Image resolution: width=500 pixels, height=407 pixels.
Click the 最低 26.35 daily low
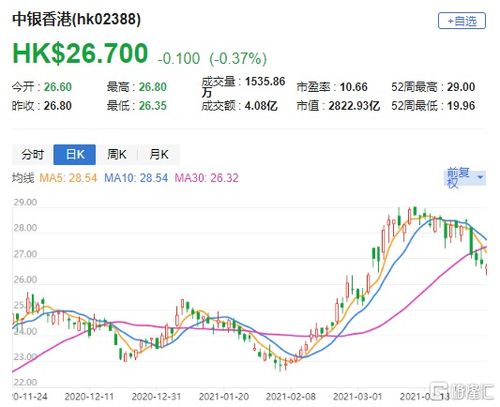[x=137, y=106]
